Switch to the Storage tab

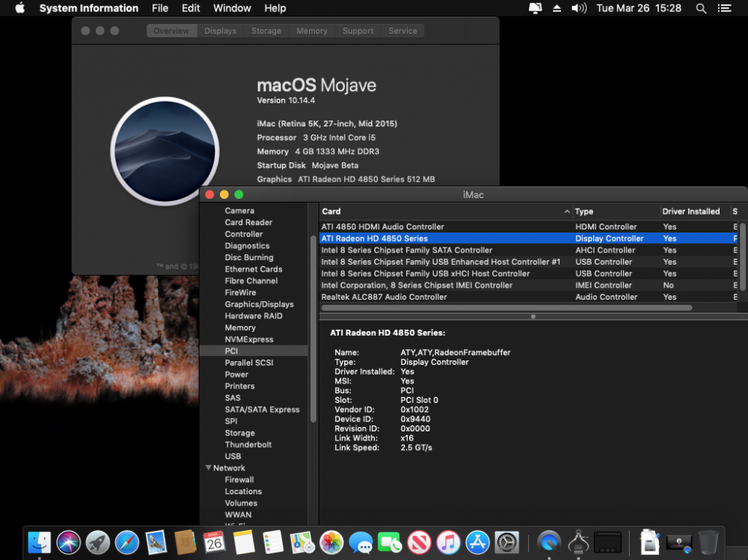tap(266, 31)
